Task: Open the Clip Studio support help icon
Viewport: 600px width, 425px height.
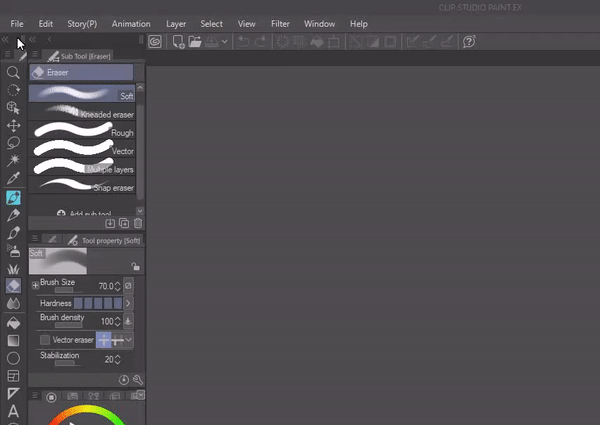Action: point(469,41)
